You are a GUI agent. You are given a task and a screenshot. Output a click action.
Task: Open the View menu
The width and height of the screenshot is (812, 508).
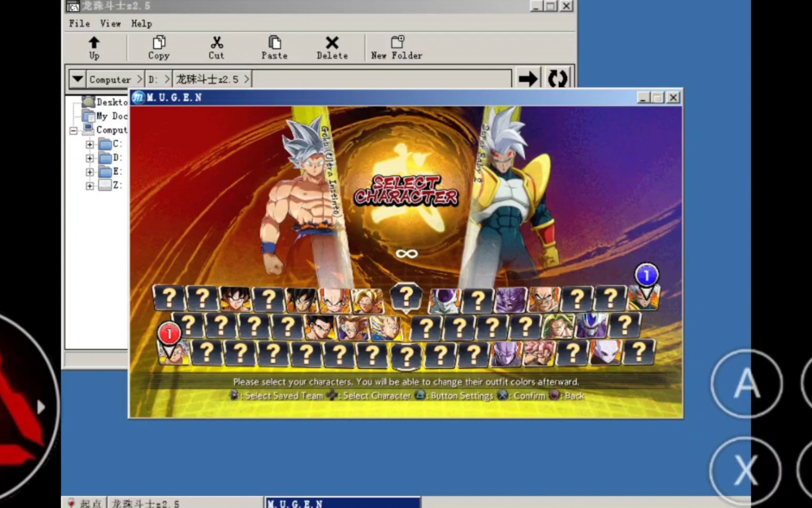click(110, 24)
